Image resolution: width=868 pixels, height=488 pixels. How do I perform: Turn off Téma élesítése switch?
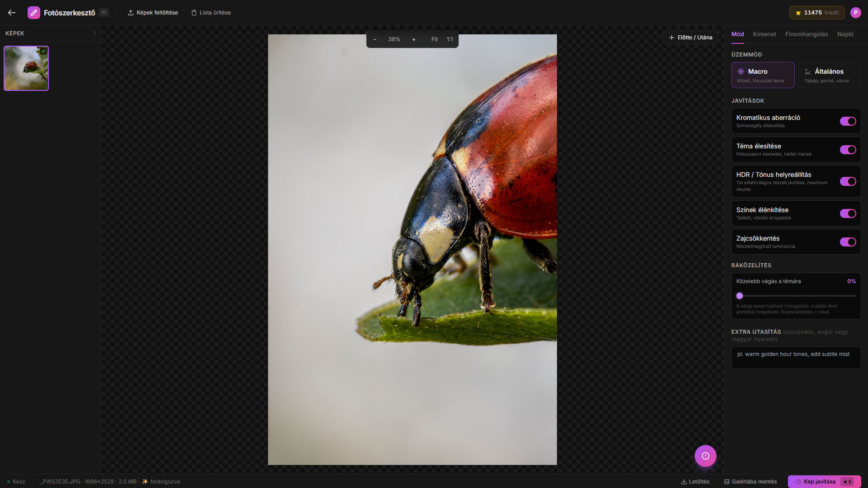click(x=848, y=150)
